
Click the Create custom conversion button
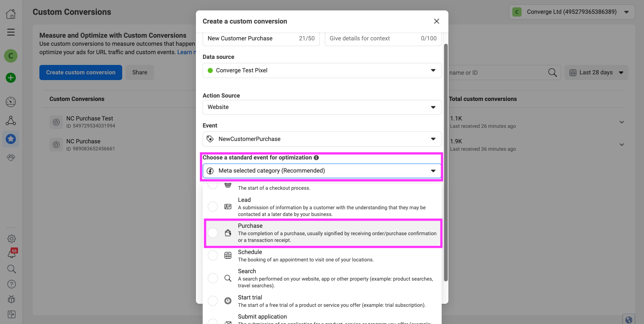pyautogui.click(x=81, y=72)
